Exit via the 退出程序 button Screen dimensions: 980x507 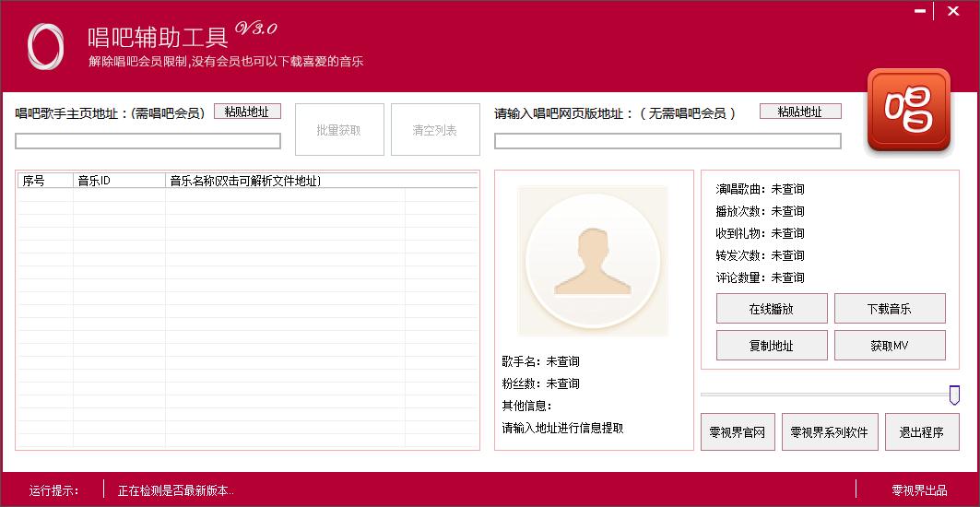[922, 432]
